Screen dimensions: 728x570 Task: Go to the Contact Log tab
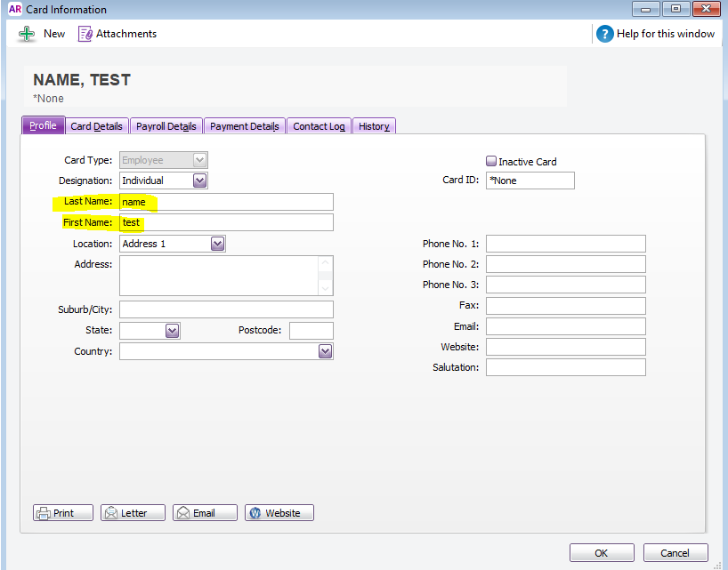tap(319, 126)
